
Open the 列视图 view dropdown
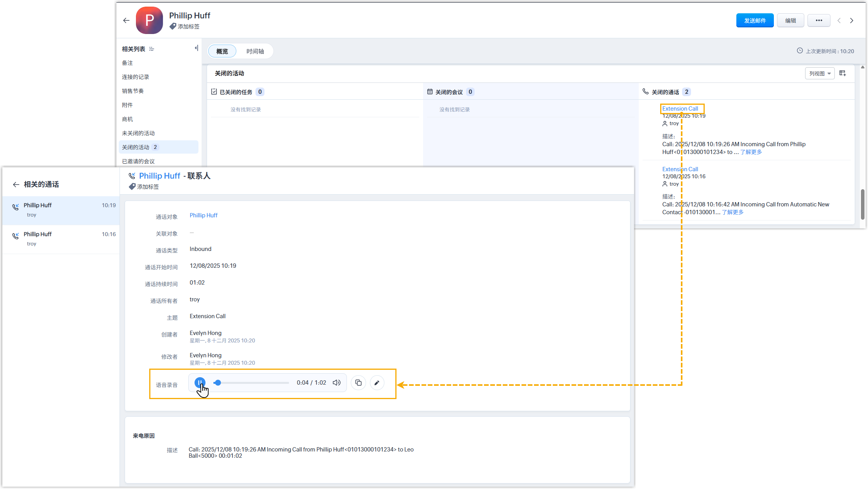point(820,73)
